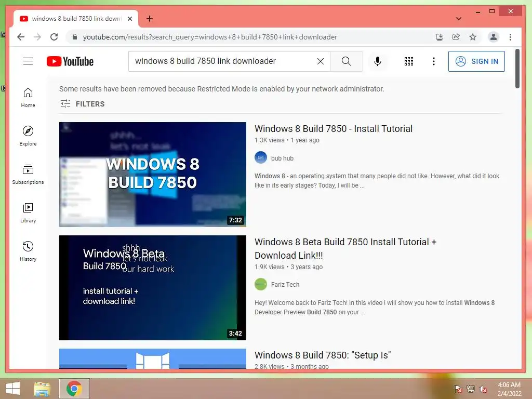The height and width of the screenshot is (399, 532).
Task: Click description text starting "Hey! Welcome back"
Action: coord(375,308)
